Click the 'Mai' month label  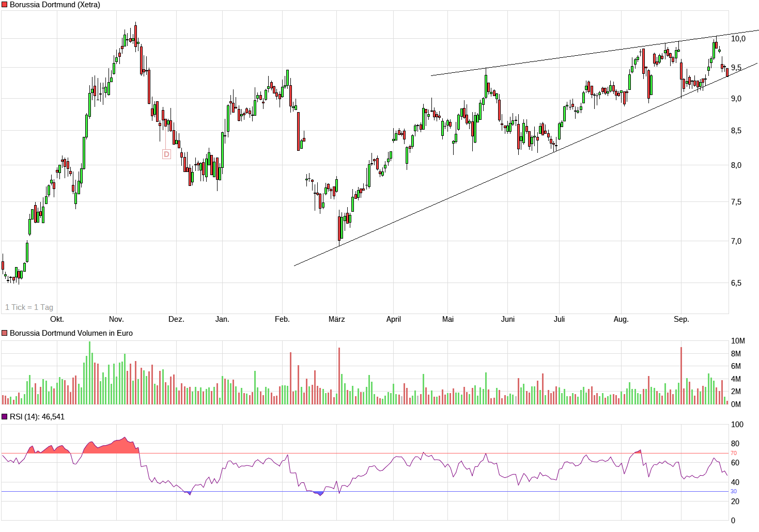point(448,319)
